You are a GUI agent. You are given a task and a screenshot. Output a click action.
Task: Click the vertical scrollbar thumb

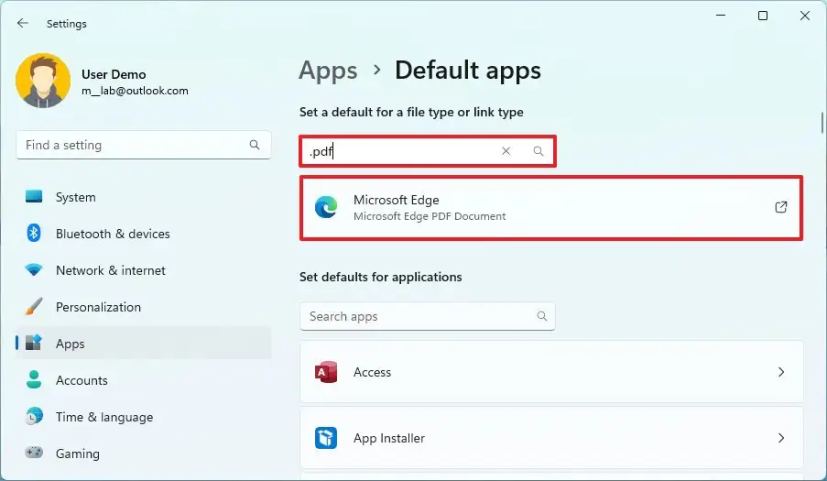[822, 122]
